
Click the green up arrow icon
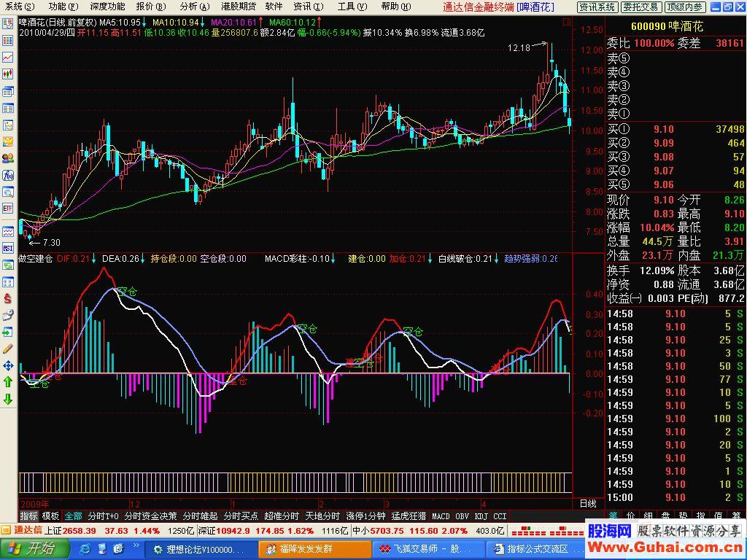(x=7, y=382)
